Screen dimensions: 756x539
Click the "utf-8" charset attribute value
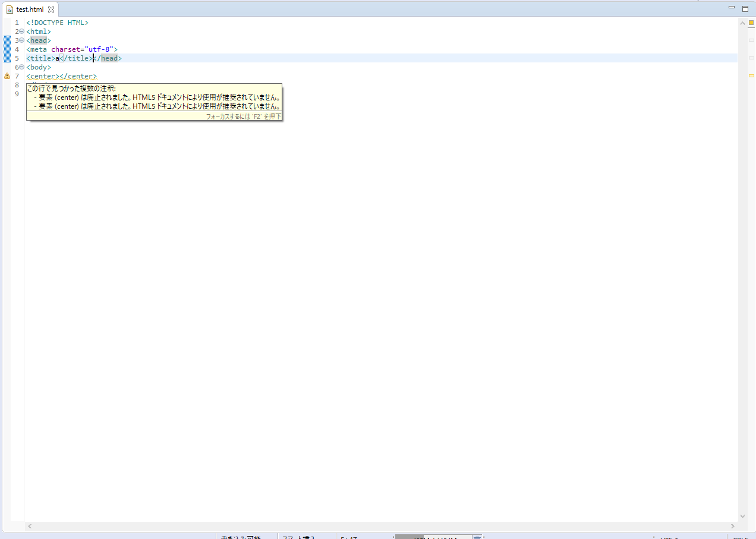[x=99, y=49]
